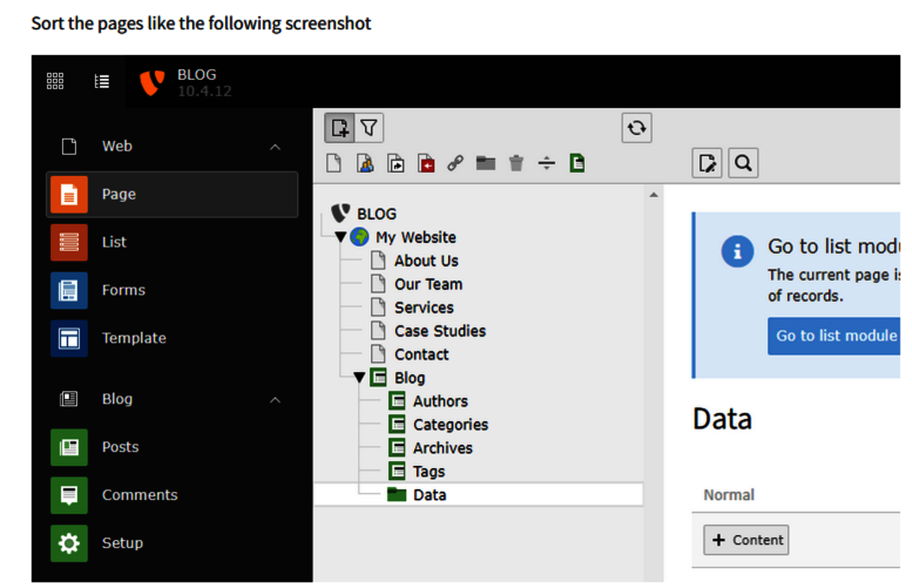Choose the external link page type icon
This screenshot has height=588, width=912.
(x=455, y=164)
